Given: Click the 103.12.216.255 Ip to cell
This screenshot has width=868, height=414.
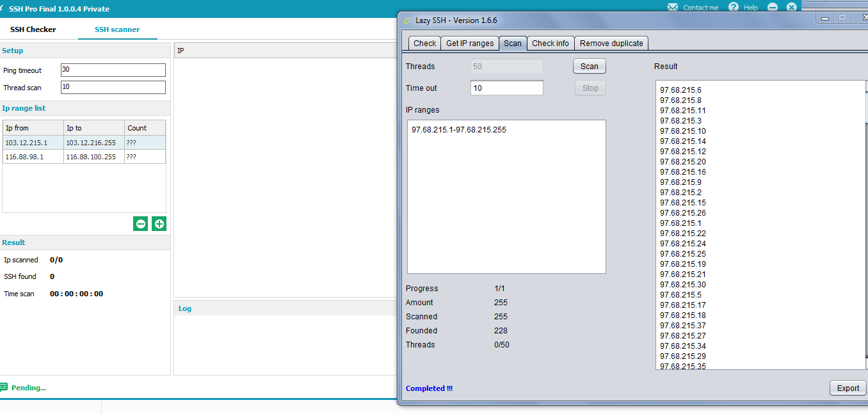Looking at the screenshot, I should click(x=94, y=143).
